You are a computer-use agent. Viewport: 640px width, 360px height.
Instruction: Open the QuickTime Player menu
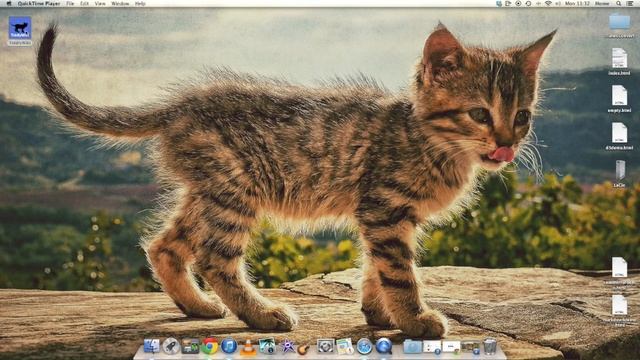tap(39, 3)
